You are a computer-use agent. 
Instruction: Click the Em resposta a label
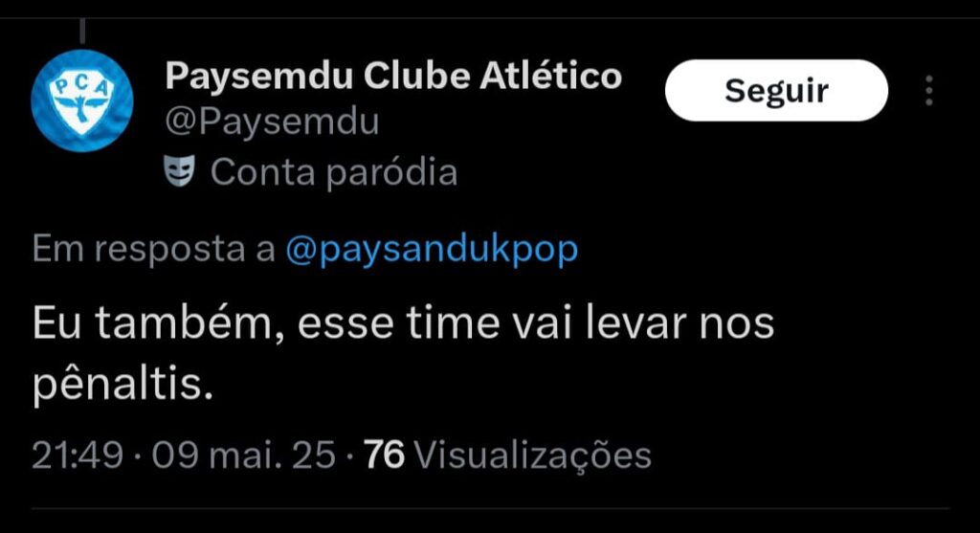click(x=154, y=250)
